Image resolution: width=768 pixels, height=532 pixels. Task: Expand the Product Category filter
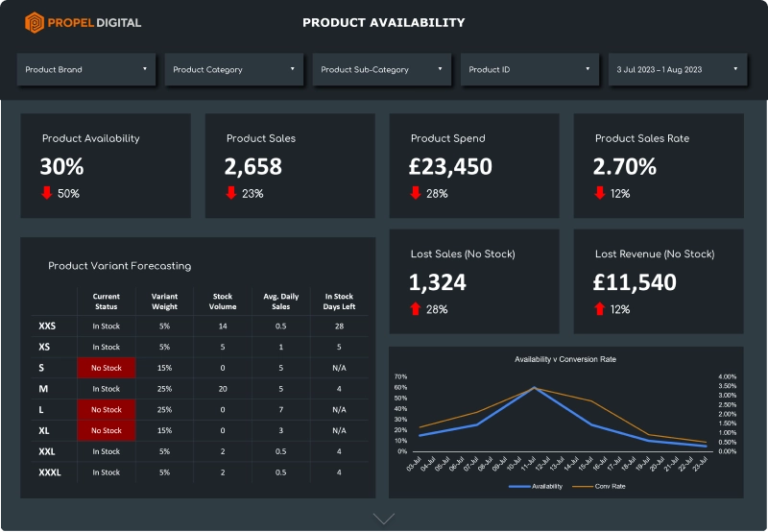(234, 69)
